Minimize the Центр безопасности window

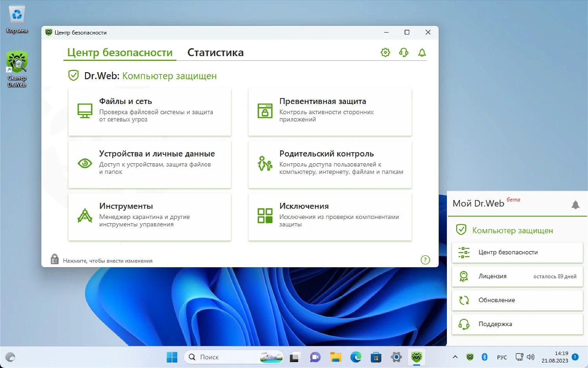tap(386, 32)
